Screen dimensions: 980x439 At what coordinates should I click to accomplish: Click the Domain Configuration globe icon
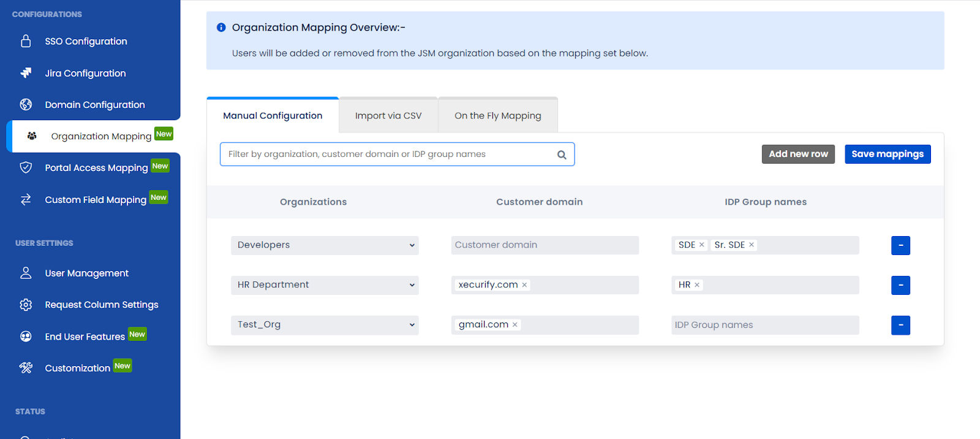tap(26, 105)
